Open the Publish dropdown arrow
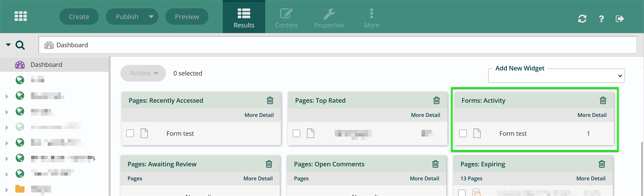644x196 pixels. pyautogui.click(x=151, y=17)
